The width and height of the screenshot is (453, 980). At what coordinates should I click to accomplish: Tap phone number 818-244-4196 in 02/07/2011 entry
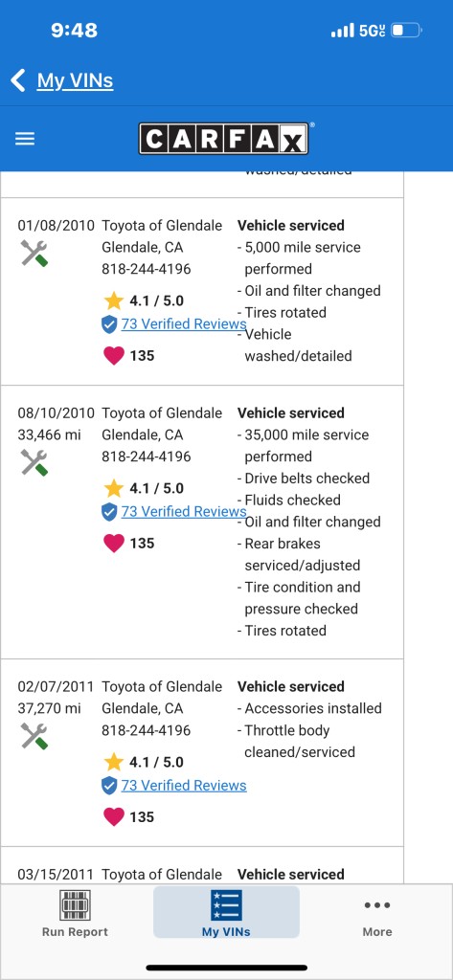(x=147, y=730)
